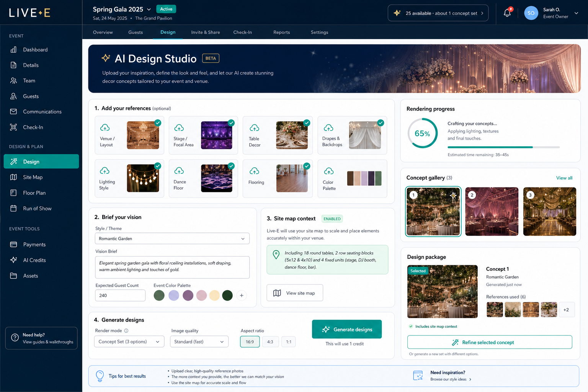This screenshot has height=392, width=588.
Task: Switch to the Check-In tab
Action: coord(243,32)
